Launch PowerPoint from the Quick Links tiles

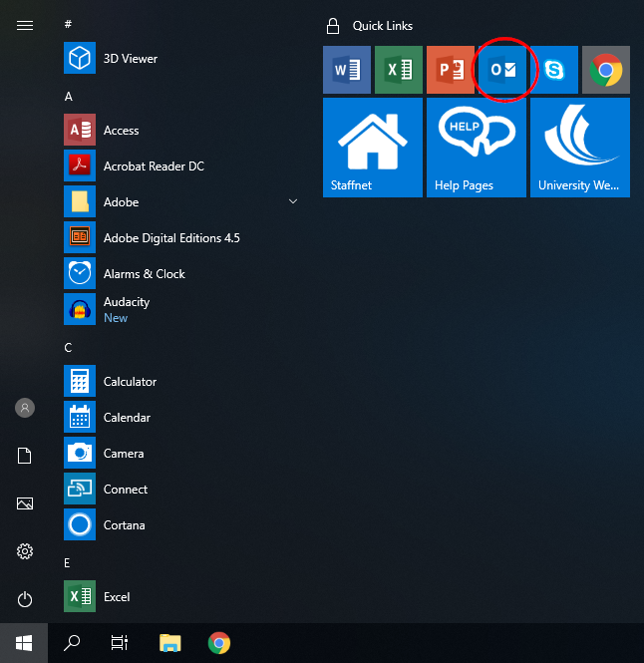point(451,70)
